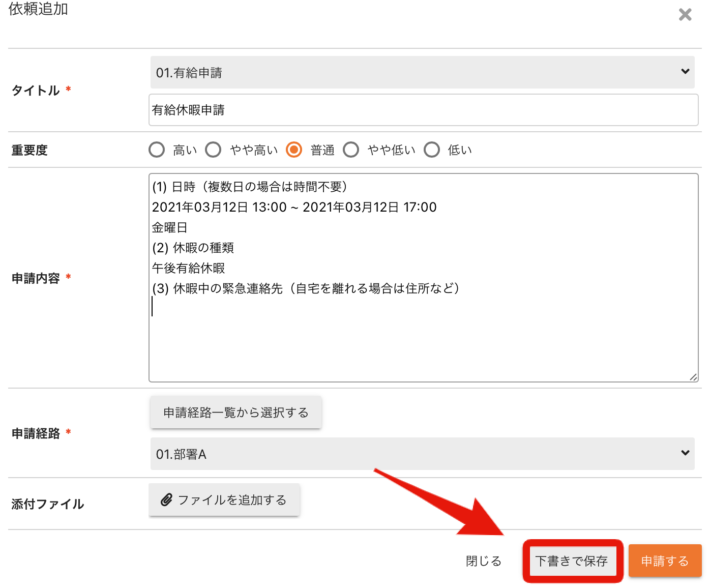Click 申請経路一覧から選択する button

(236, 413)
